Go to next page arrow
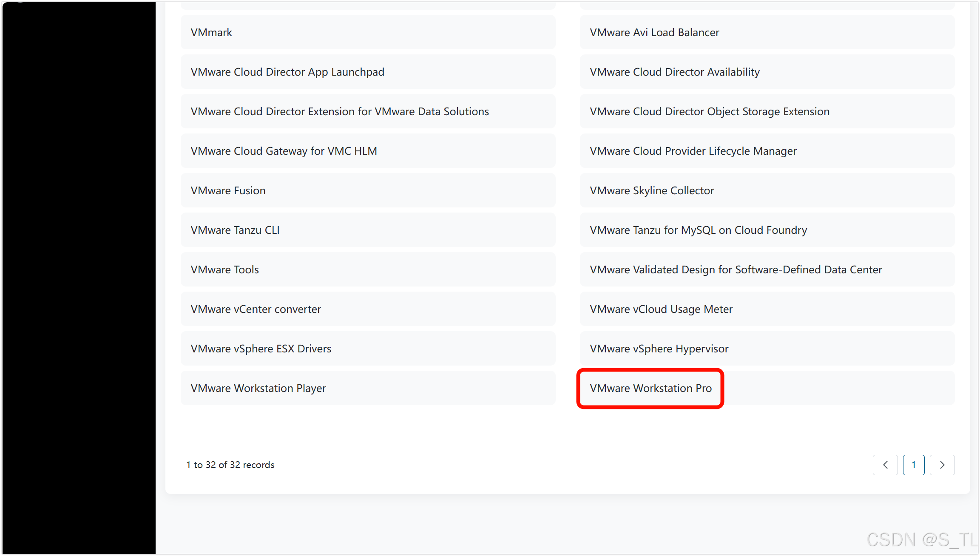980x556 pixels. (942, 465)
